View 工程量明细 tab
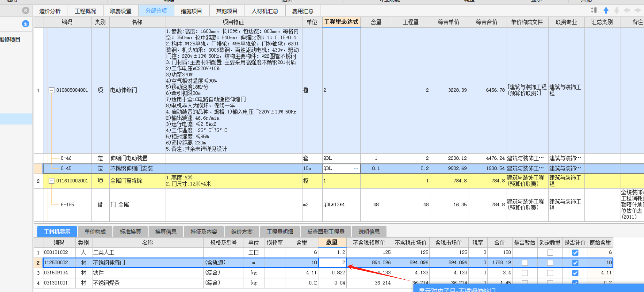This screenshot has width=644, height=292. [280, 232]
